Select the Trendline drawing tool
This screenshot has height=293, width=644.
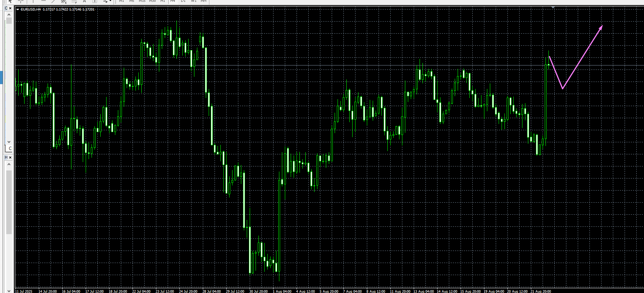click(x=53, y=1)
